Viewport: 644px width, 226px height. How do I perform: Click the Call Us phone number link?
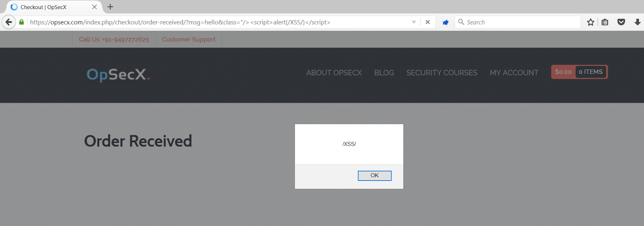[x=114, y=40]
